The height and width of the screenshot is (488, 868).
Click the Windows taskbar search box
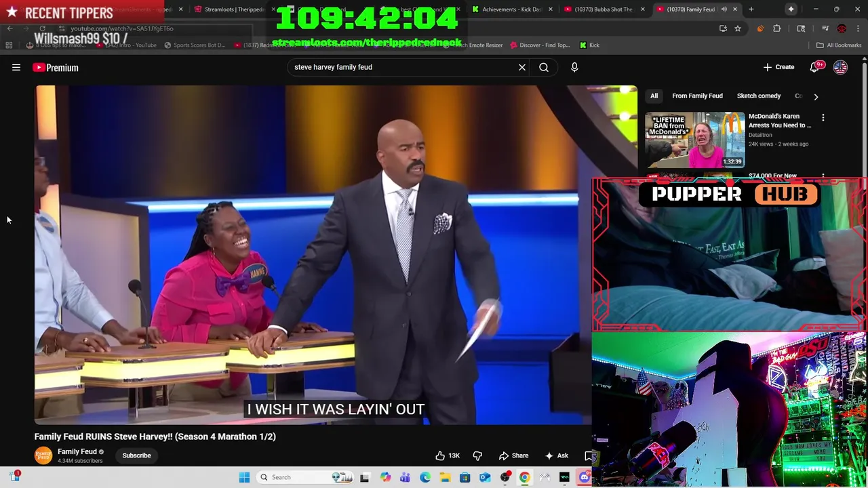coord(305,477)
